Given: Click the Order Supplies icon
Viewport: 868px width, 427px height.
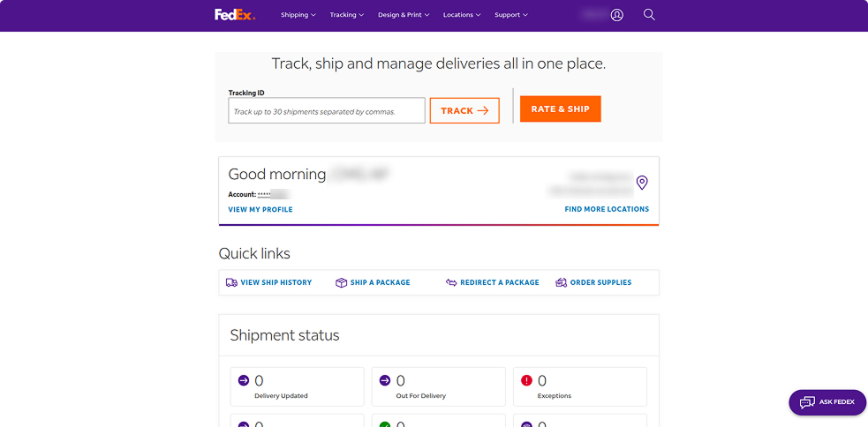Looking at the screenshot, I should [561, 282].
